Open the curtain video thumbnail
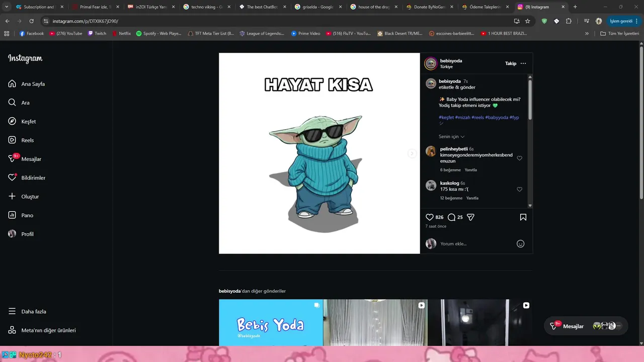Image resolution: width=644 pixels, height=362 pixels. pyautogui.click(x=375, y=322)
